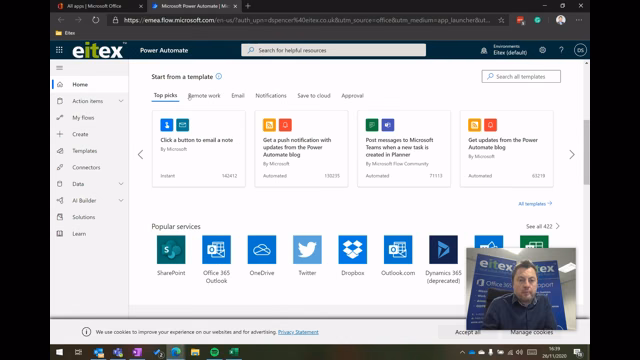
Task: Open Get updates from Power Automate blog template
Action: tap(507, 149)
